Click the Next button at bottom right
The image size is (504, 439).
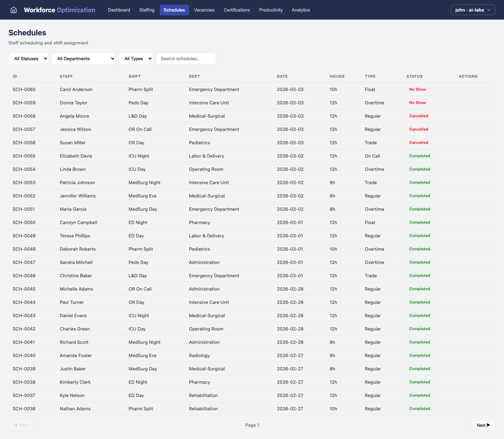pos(483,425)
